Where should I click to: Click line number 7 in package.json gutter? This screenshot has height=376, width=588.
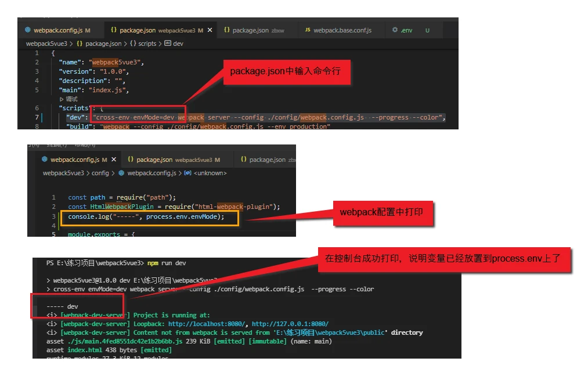pyautogui.click(x=37, y=117)
